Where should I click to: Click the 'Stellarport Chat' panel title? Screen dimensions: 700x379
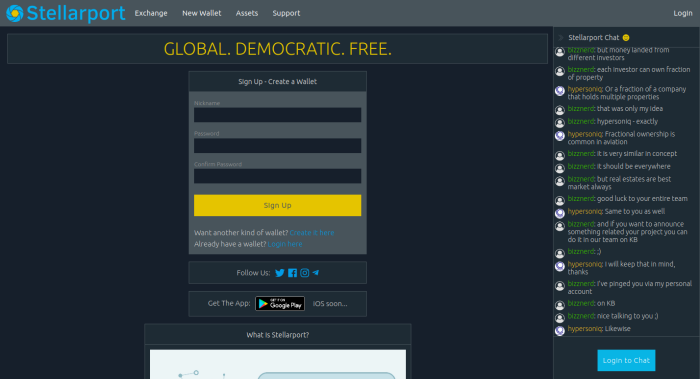tap(593, 37)
